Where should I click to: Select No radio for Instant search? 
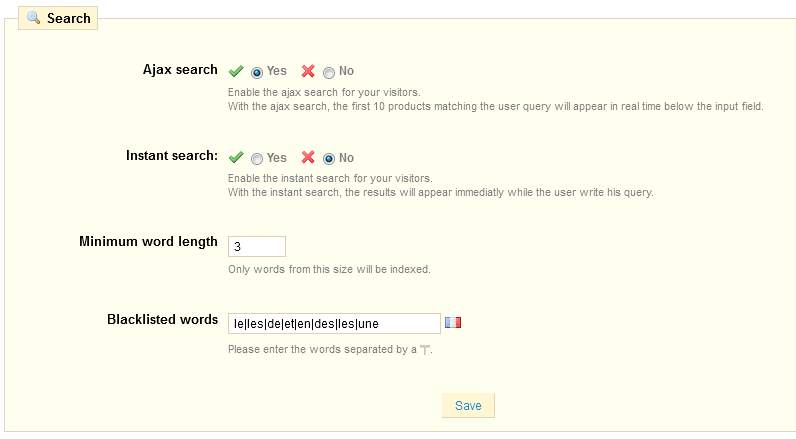[x=329, y=159]
